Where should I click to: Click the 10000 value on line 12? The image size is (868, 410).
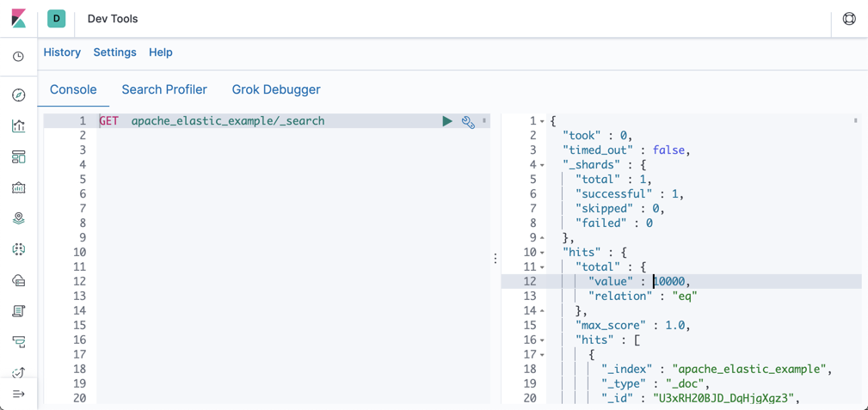669,282
